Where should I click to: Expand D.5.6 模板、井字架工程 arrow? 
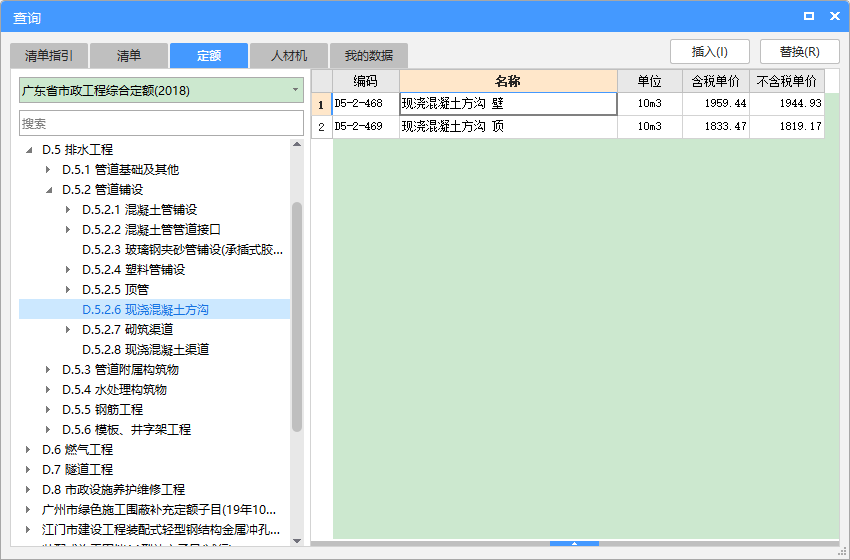tap(48, 429)
